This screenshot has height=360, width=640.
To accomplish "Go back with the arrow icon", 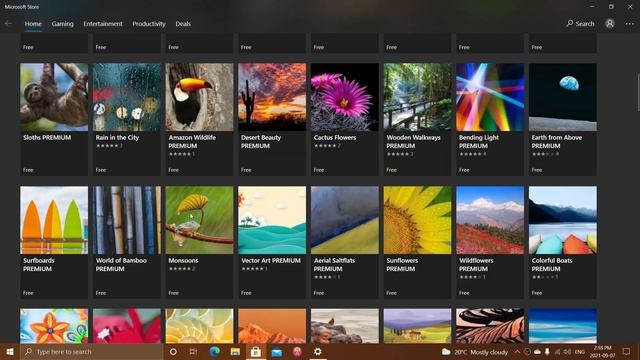I will click(8, 24).
